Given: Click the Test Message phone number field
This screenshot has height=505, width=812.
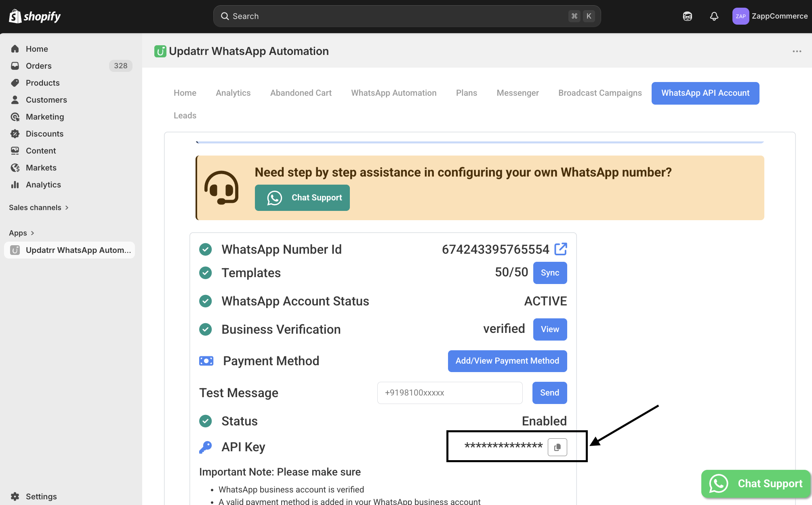Looking at the screenshot, I should click(449, 393).
